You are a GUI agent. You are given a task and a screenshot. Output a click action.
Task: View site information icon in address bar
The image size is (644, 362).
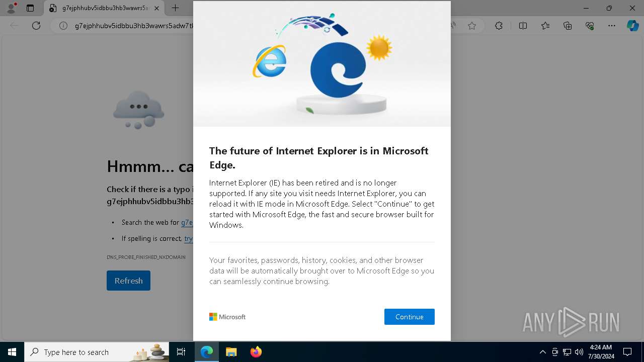tap(63, 26)
